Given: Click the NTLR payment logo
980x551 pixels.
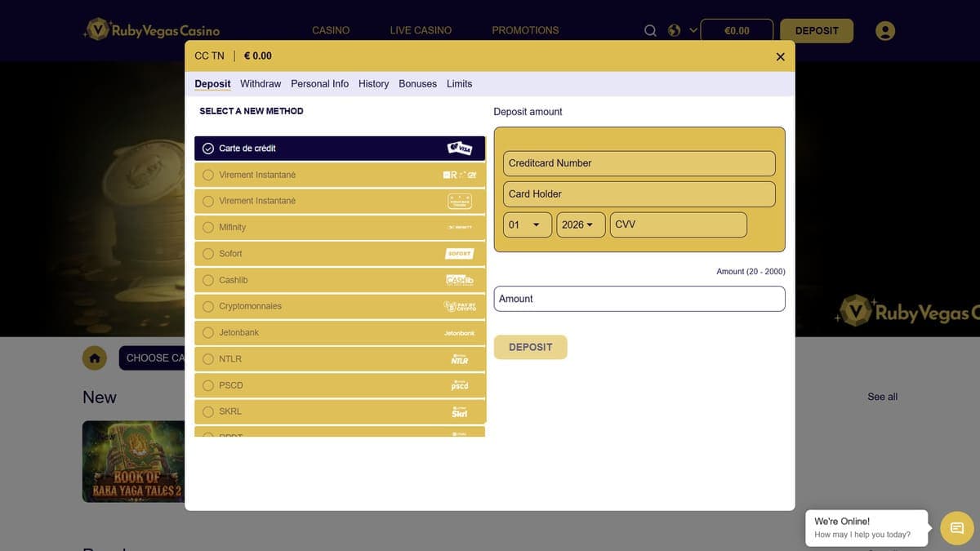Looking at the screenshot, I should click(460, 359).
